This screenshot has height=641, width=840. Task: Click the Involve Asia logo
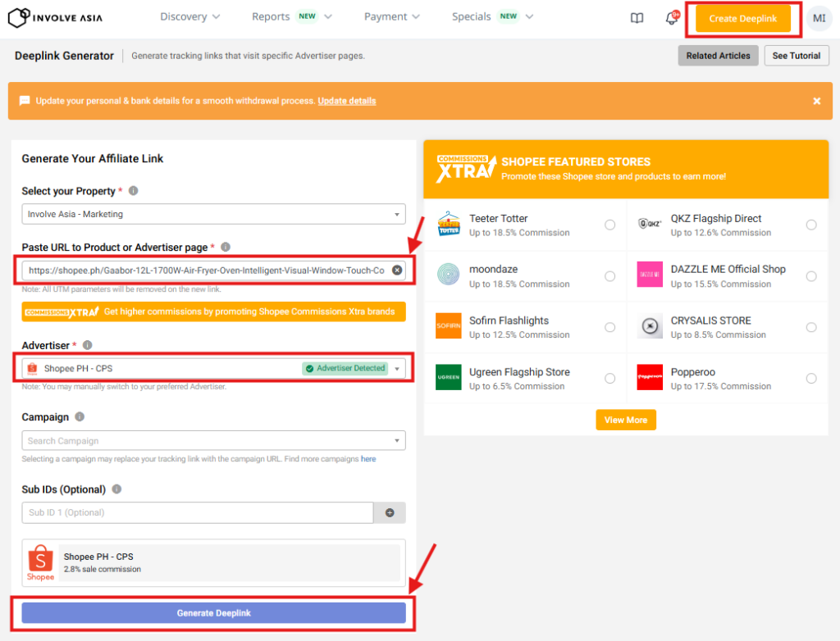point(55,17)
